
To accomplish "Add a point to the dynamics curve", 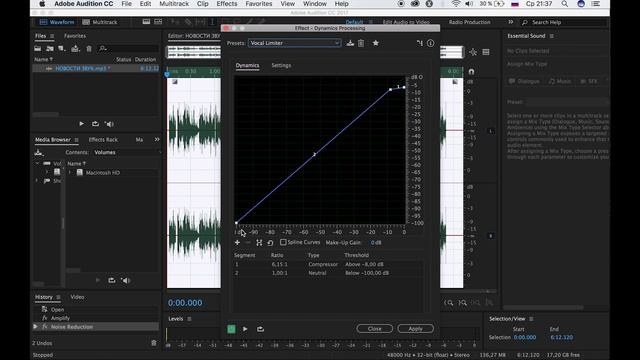I will (237, 242).
